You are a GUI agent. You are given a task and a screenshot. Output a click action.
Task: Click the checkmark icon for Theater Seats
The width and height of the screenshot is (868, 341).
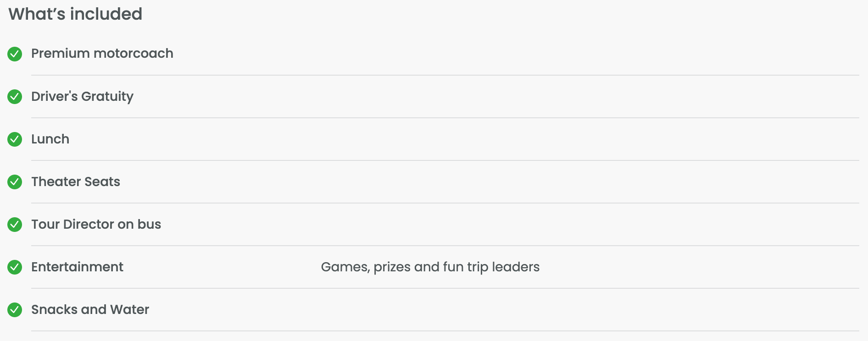pyautogui.click(x=15, y=182)
